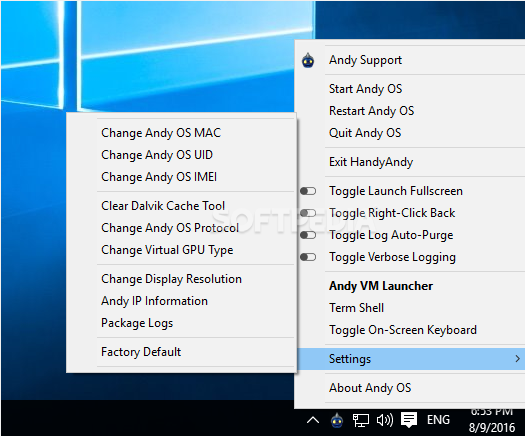The image size is (525, 436).
Task: Choose Start Andy OS
Action: (x=365, y=89)
